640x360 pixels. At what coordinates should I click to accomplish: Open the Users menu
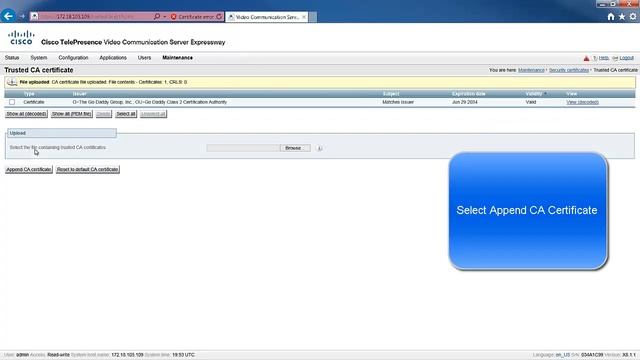click(144, 58)
